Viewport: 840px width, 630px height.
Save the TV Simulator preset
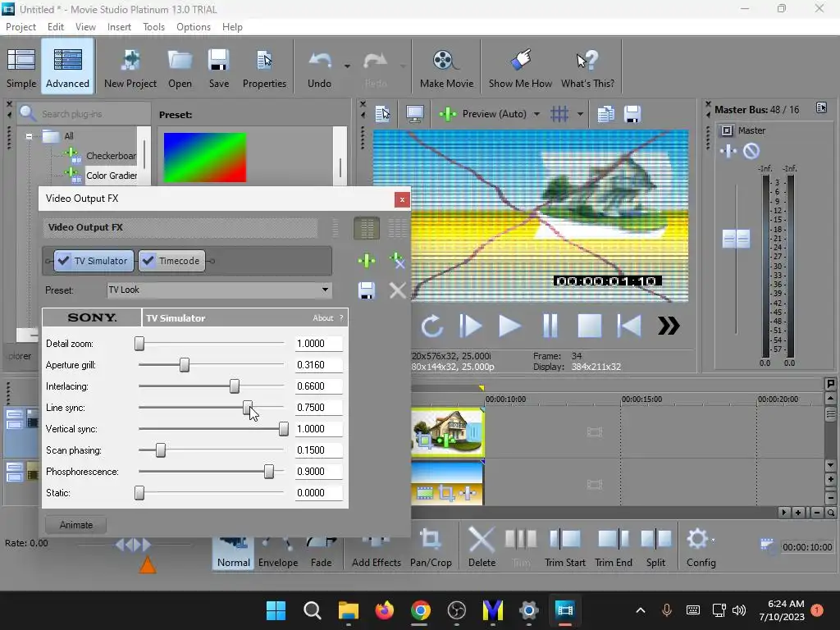[x=367, y=290]
